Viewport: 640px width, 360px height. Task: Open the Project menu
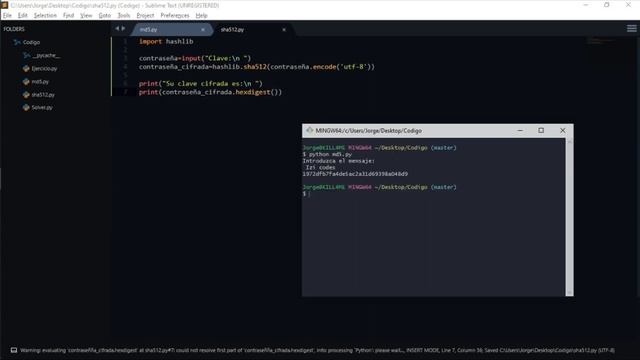tap(145, 16)
